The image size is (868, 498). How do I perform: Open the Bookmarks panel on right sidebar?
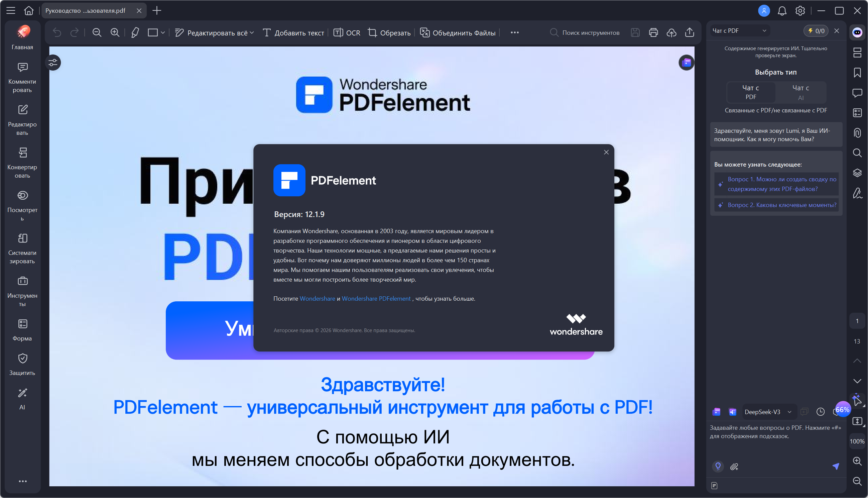(x=857, y=73)
